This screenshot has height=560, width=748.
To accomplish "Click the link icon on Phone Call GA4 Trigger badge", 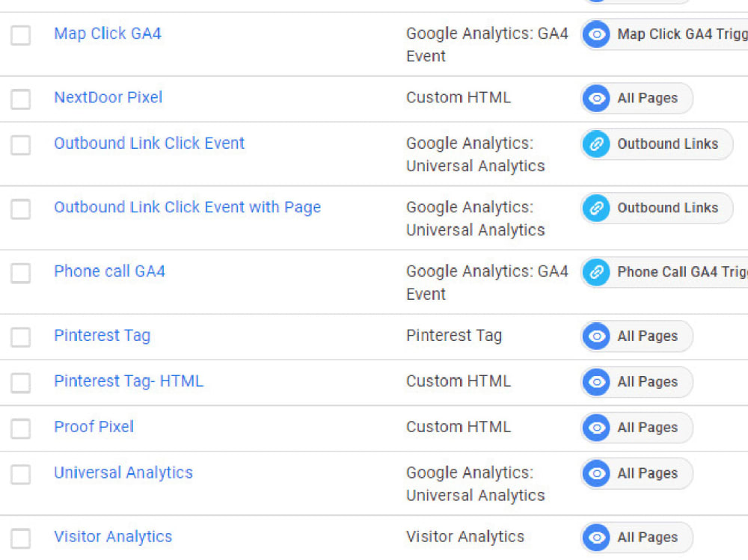I will point(596,272).
